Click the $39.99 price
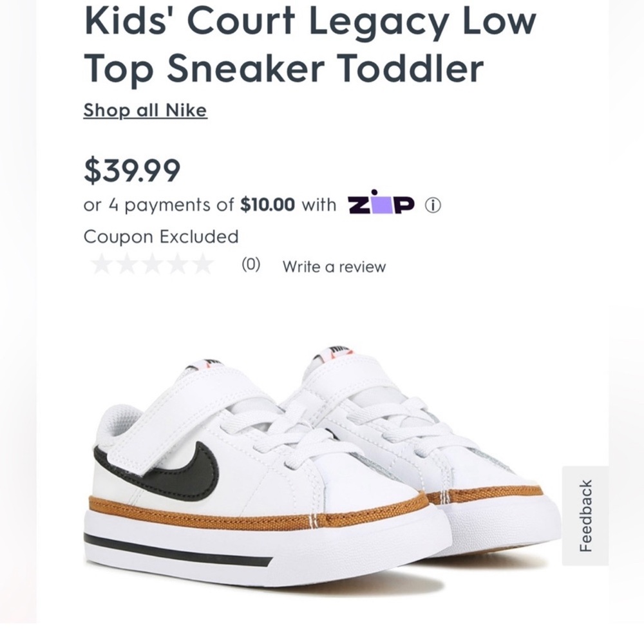The height and width of the screenshot is (644, 644). [x=131, y=169]
